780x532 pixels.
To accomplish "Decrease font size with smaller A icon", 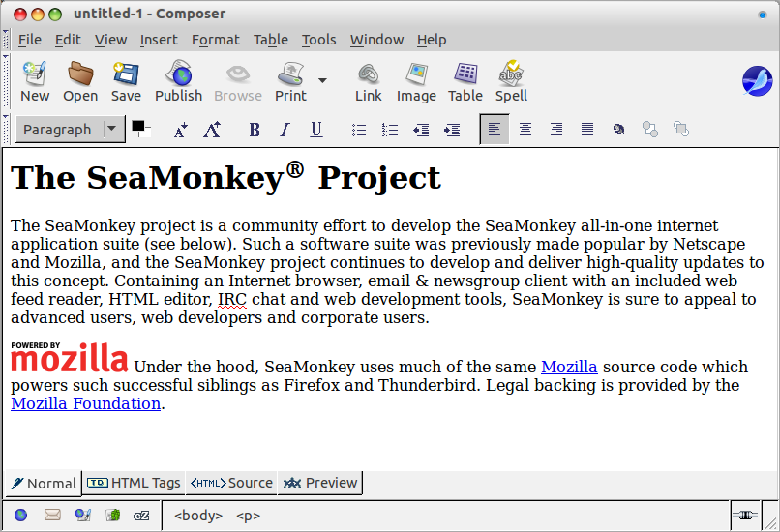I will pos(181,130).
